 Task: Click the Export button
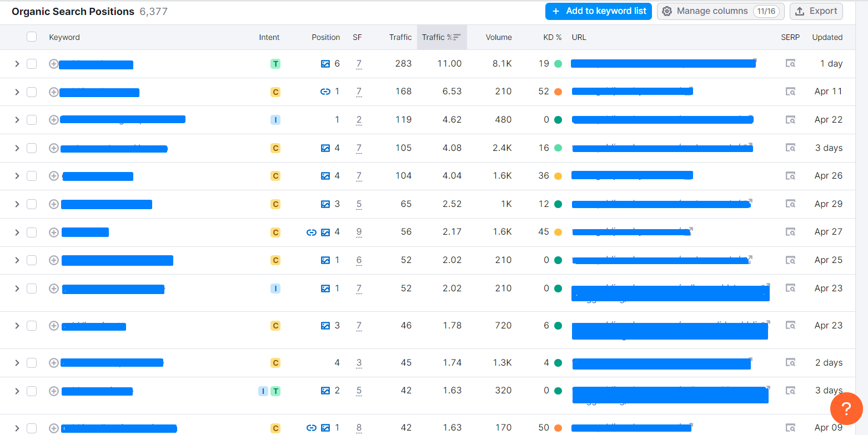816,11
